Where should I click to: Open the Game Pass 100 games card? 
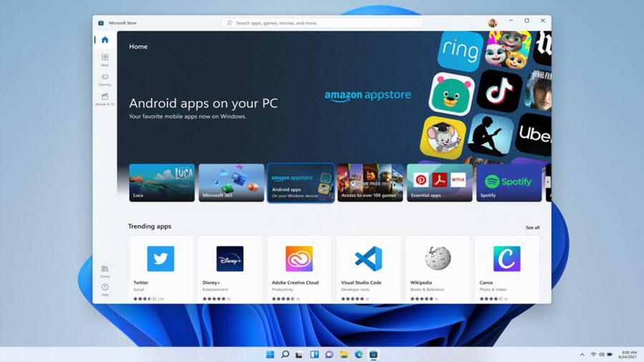click(x=370, y=182)
